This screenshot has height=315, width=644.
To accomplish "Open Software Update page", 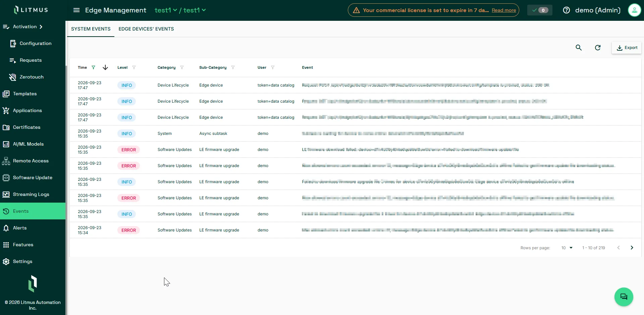I will tap(33, 177).
